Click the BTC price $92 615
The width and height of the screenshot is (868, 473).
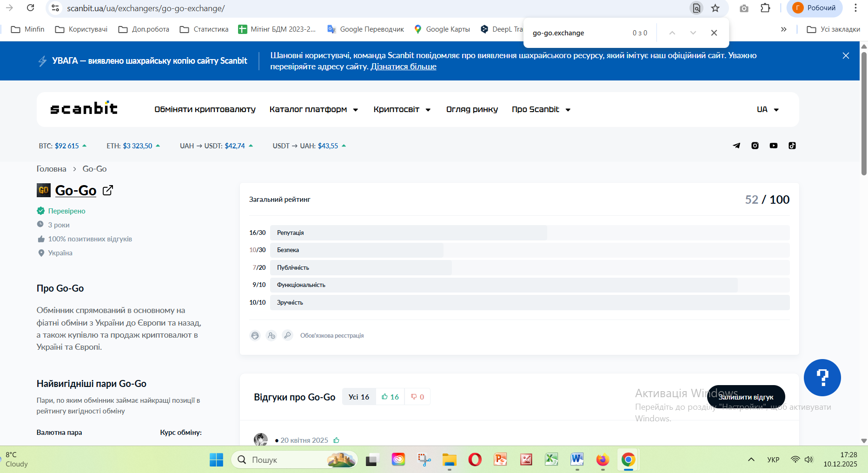(x=67, y=146)
